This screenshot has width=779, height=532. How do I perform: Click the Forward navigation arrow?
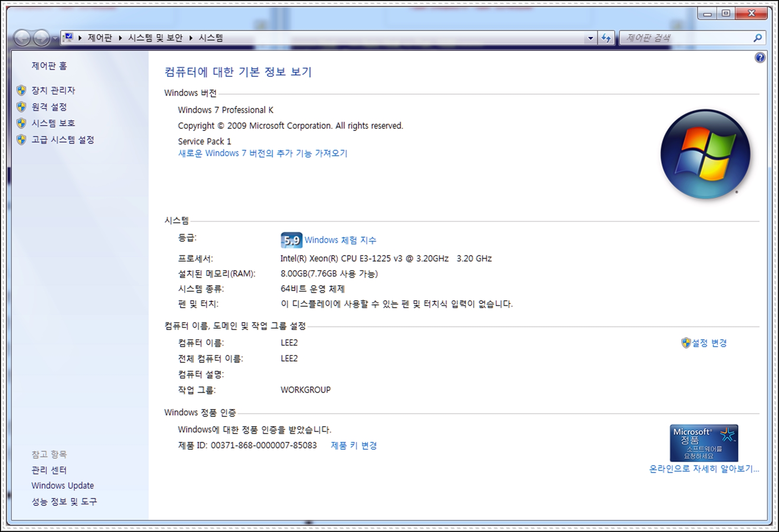(42, 38)
